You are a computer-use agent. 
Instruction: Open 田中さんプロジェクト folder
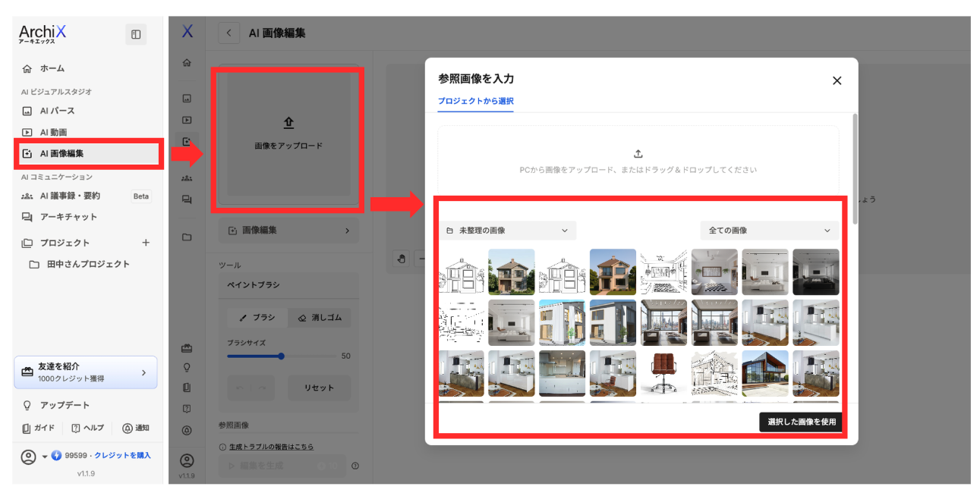tap(88, 264)
